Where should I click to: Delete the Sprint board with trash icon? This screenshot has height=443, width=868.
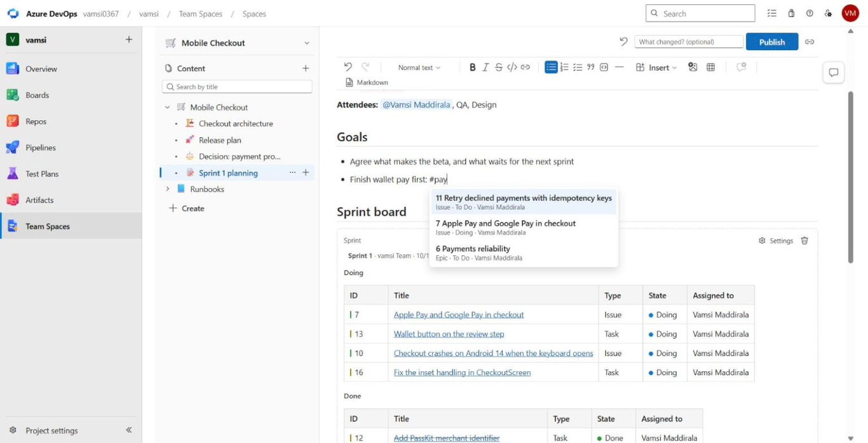pos(804,241)
